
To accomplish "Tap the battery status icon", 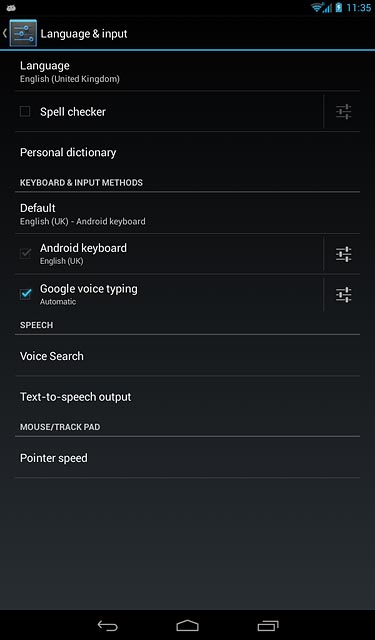I will (339, 7).
